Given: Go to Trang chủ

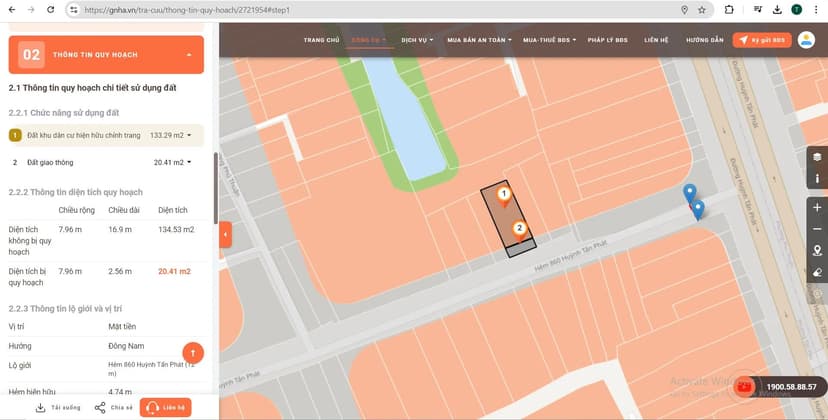Looking at the screenshot, I should coord(321,40).
